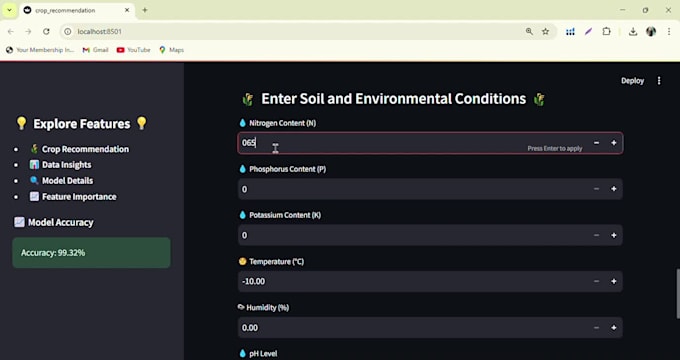The width and height of the screenshot is (680, 360).
Task: Open the YouTube bookmark
Action: point(134,50)
